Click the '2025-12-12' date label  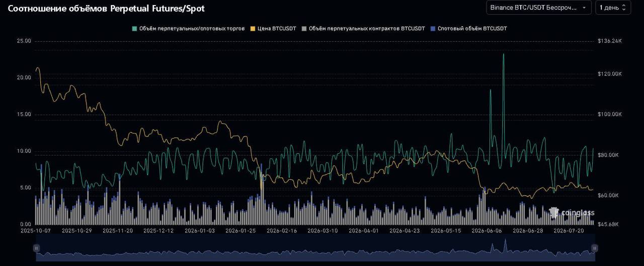158,230
